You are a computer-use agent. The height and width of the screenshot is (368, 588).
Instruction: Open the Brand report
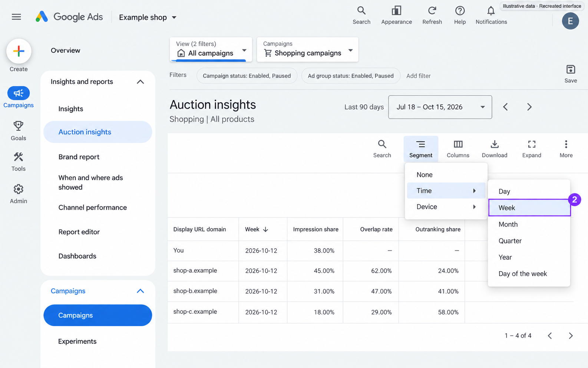(79, 157)
